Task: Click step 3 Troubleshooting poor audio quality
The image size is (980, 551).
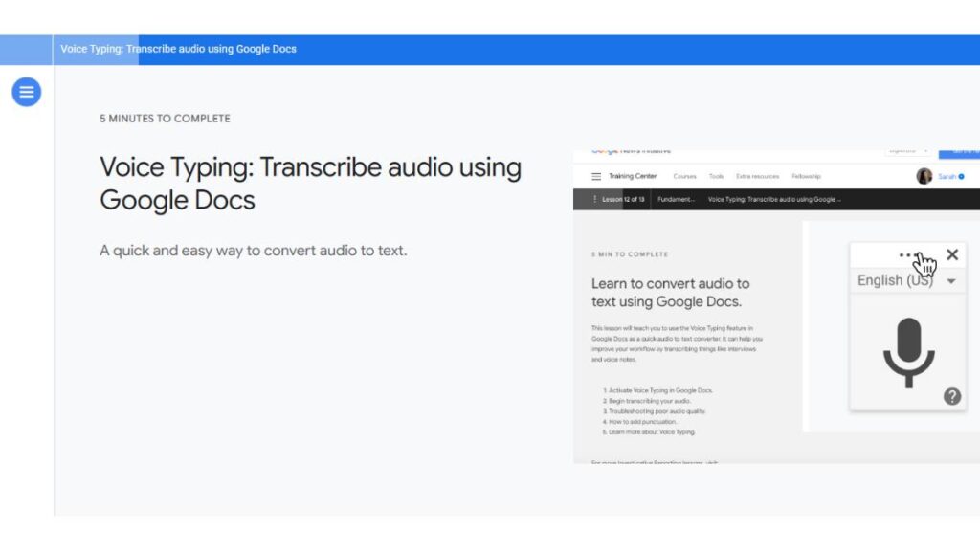Action: [654, 411]
